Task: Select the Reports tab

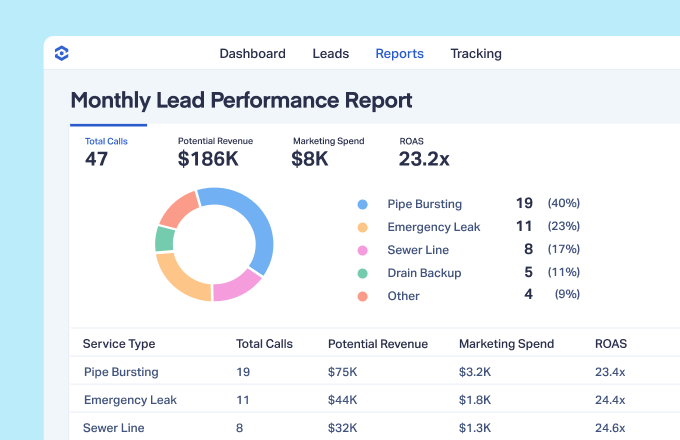Action: tap(399, 53)
